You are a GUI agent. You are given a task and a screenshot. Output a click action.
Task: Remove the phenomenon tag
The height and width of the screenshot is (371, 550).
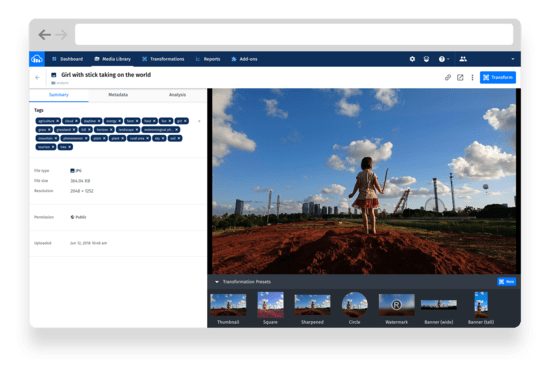(86, 138)
